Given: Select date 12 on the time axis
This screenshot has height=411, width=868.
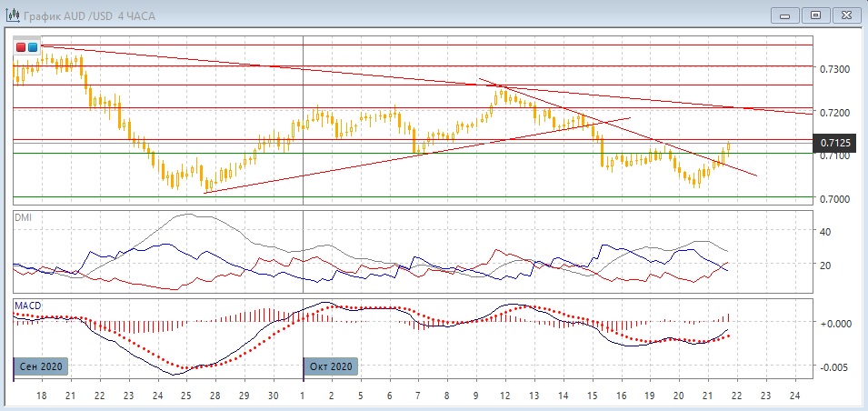Looking at the screenshot, I should point(504,396).
